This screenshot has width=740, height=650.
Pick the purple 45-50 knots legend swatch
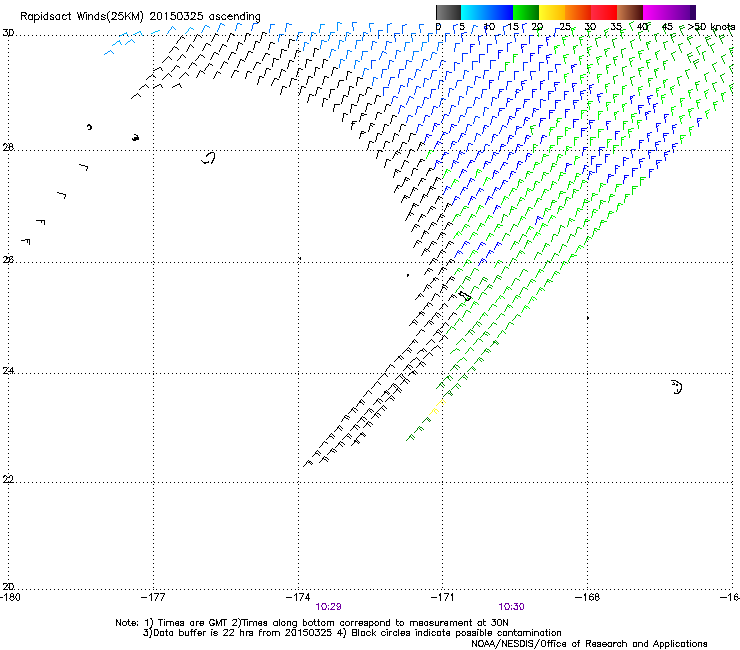coord(682,12)
